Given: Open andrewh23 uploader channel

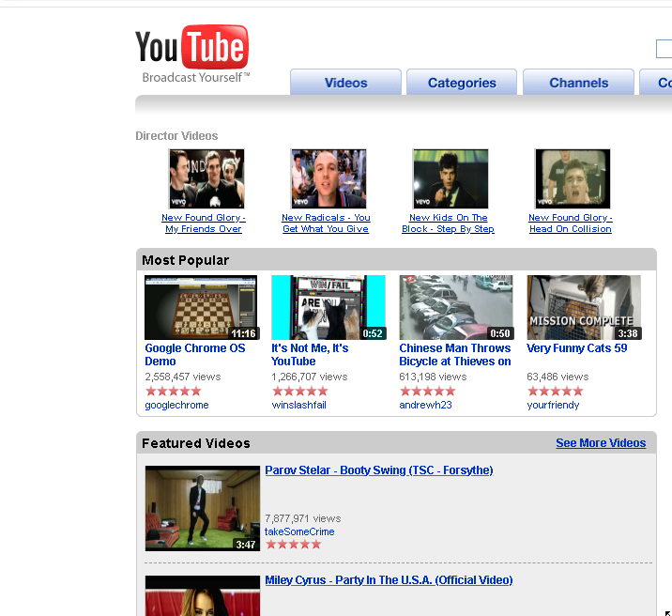Looking at the screenshot, I should [x=425, y=405].
